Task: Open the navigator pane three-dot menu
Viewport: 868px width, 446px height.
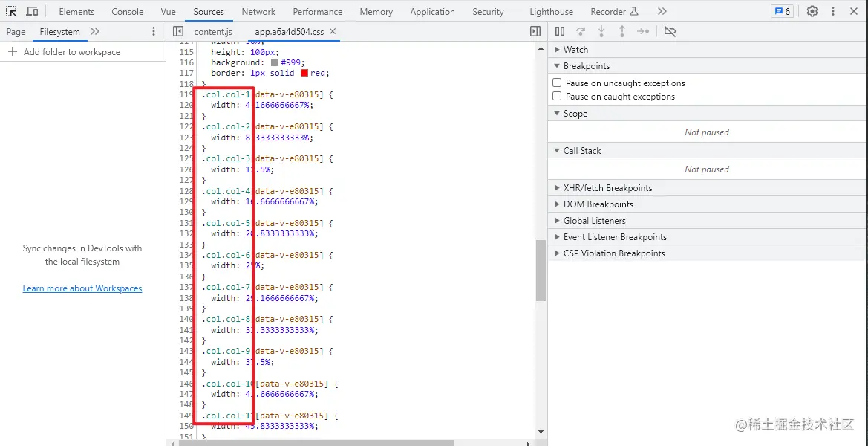Action: pyautogui.click(x=154, y=32)
